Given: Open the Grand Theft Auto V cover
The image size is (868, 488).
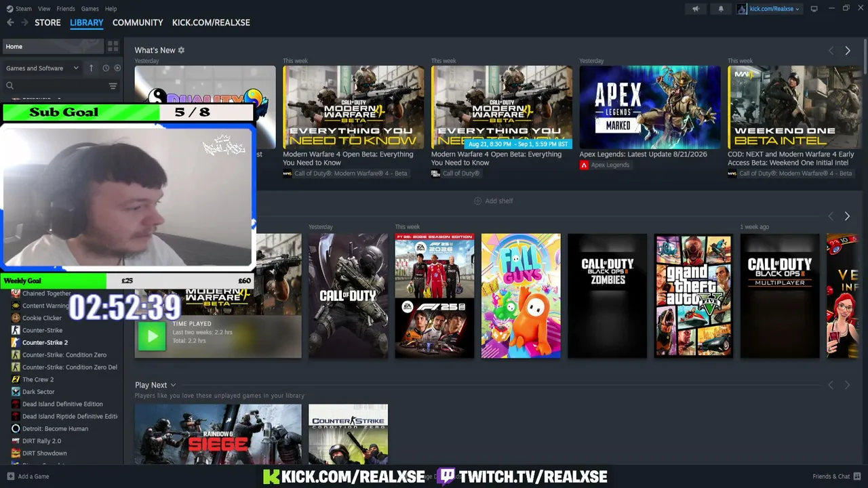Looking at the screenshot, I should 694,296.
